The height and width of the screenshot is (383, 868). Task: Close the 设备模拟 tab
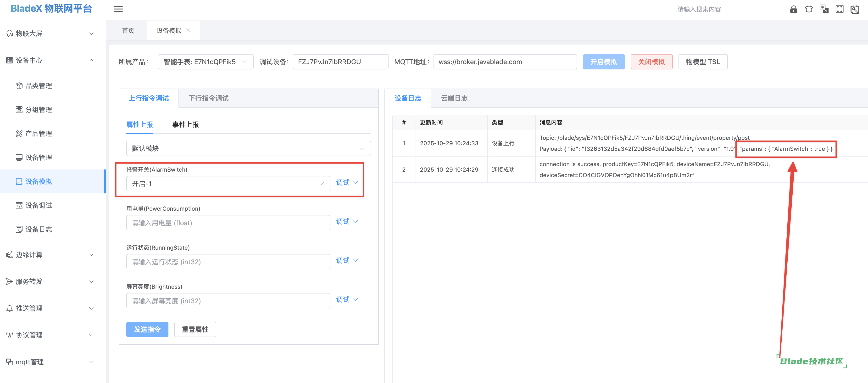188,30
